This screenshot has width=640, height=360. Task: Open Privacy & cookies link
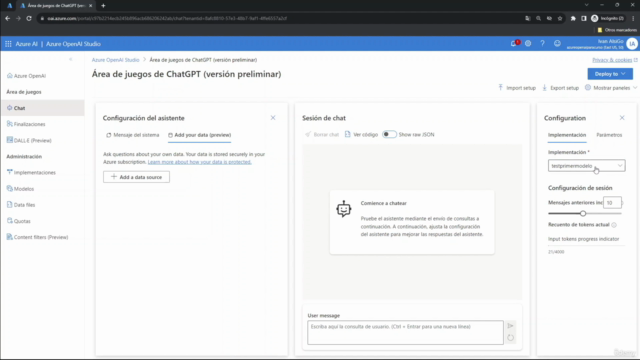coord(614,60)
